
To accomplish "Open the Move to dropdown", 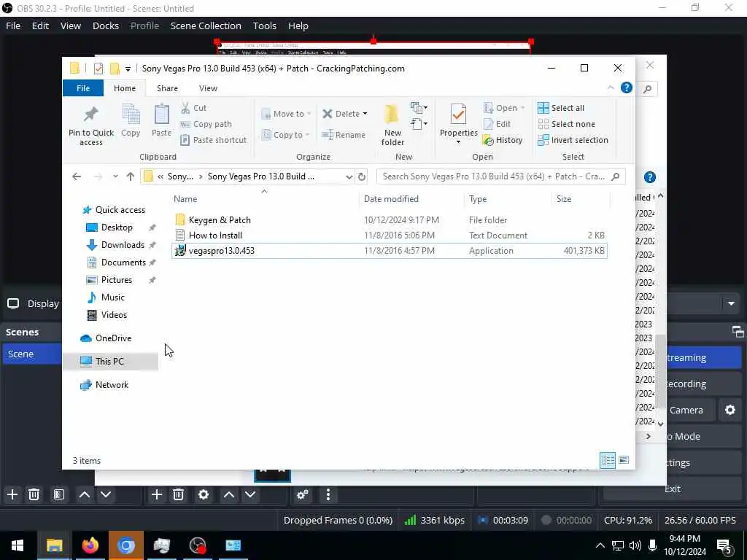I will coord(286,114).
